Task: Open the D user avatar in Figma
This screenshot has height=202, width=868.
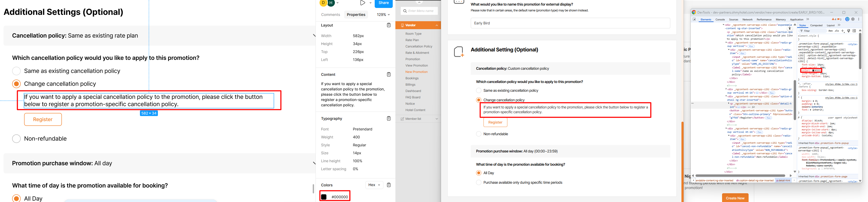Action: (x=323, y=3)
